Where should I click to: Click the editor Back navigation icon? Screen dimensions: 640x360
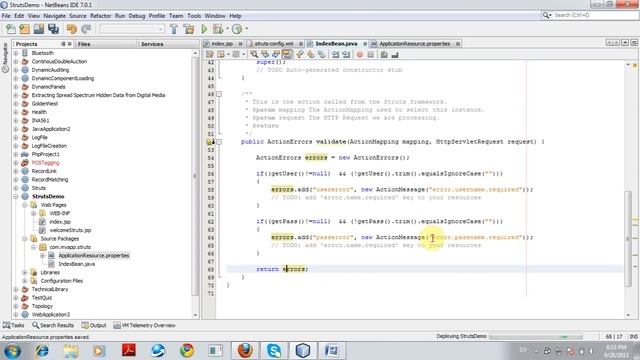[221, 54]
